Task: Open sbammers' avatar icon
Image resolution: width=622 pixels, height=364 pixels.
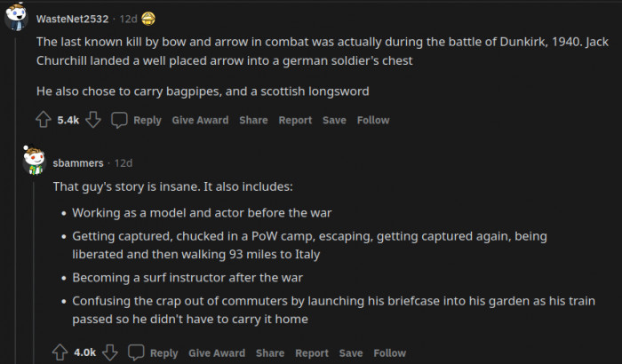Action: coord(34,162)
